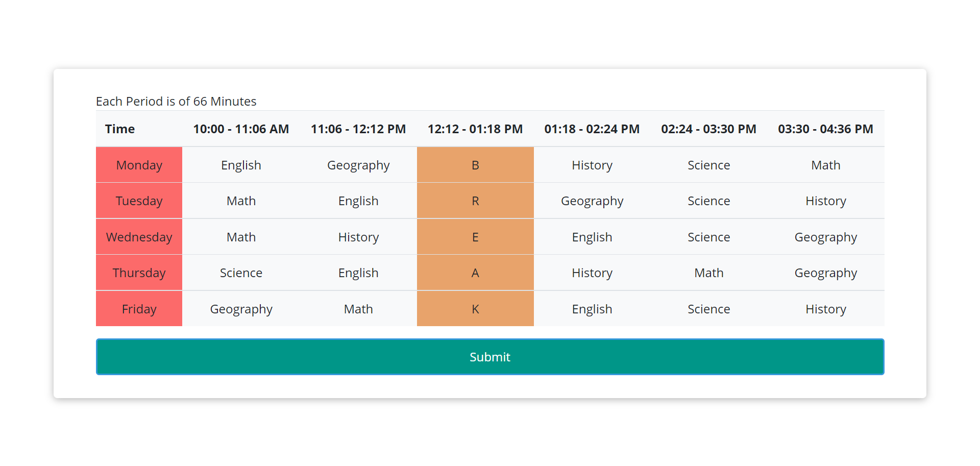Click the 11:06 - 12:12 PM column header
The width and height of the screenshot is (980, 466).
(x=358, y=129)
